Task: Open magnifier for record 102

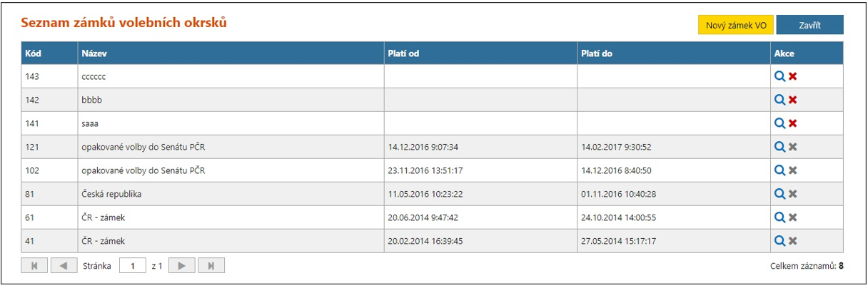Action: point(779,170)
